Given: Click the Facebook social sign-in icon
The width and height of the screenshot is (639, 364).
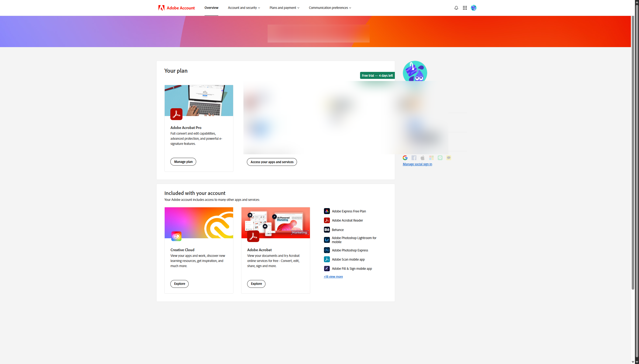Looking at the screenshot, I should tap(414, 158).
